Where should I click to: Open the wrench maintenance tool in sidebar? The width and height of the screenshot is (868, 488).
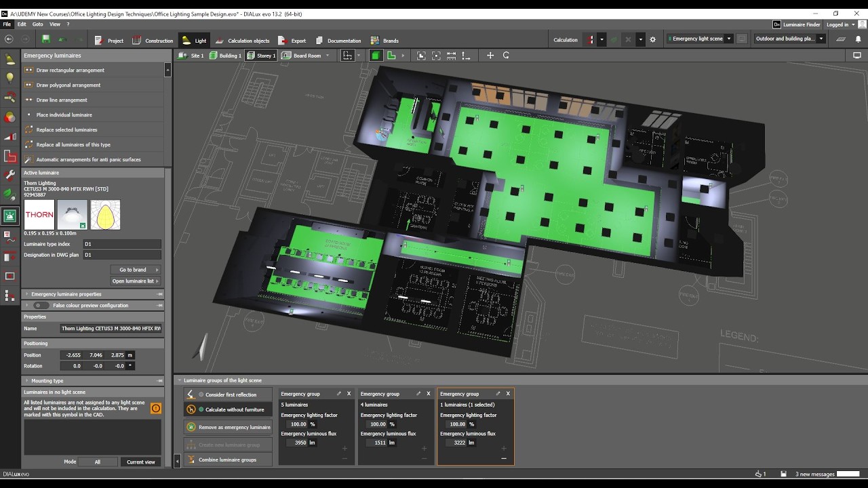point(10,175)
